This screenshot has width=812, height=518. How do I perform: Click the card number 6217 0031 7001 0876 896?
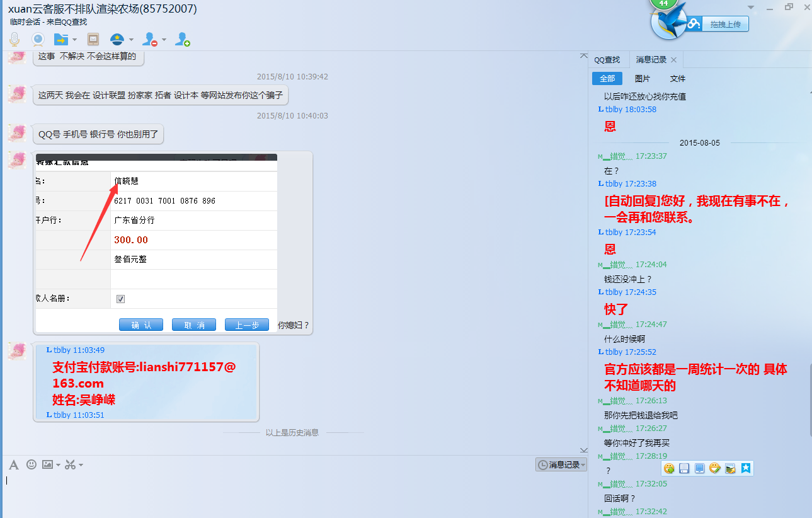[x=165, y=201]
